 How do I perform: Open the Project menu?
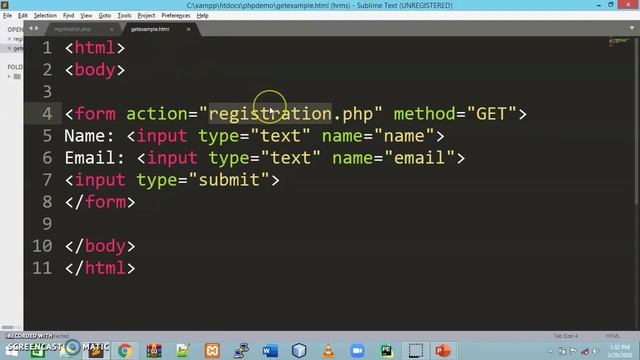[146, 16]
